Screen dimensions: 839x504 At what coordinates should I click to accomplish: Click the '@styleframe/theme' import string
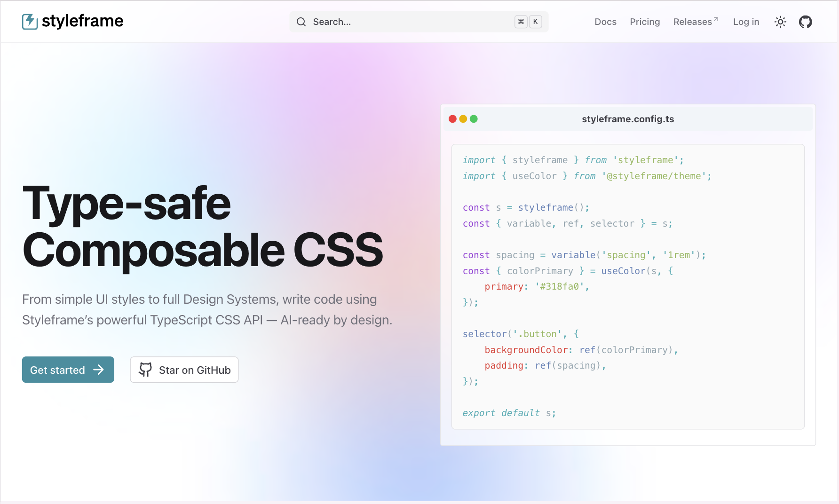(654, 176)
